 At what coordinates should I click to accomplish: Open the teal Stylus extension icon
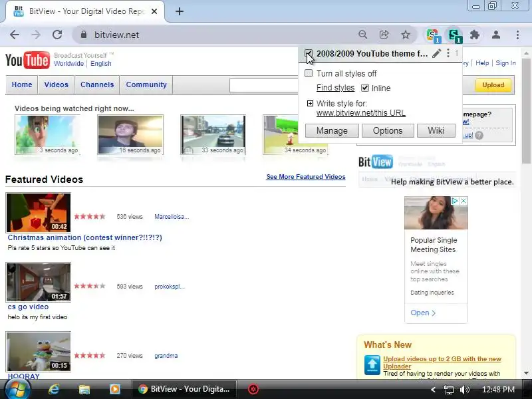[x=454, y=35]
